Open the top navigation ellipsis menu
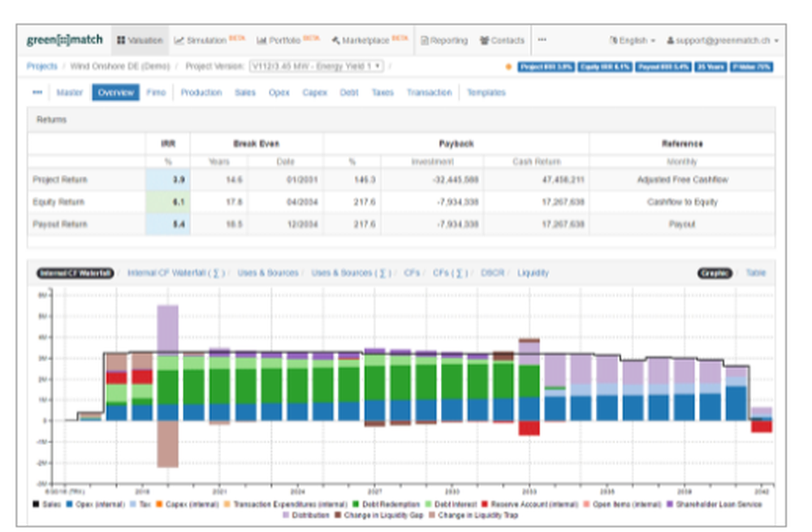 [542, 40]
